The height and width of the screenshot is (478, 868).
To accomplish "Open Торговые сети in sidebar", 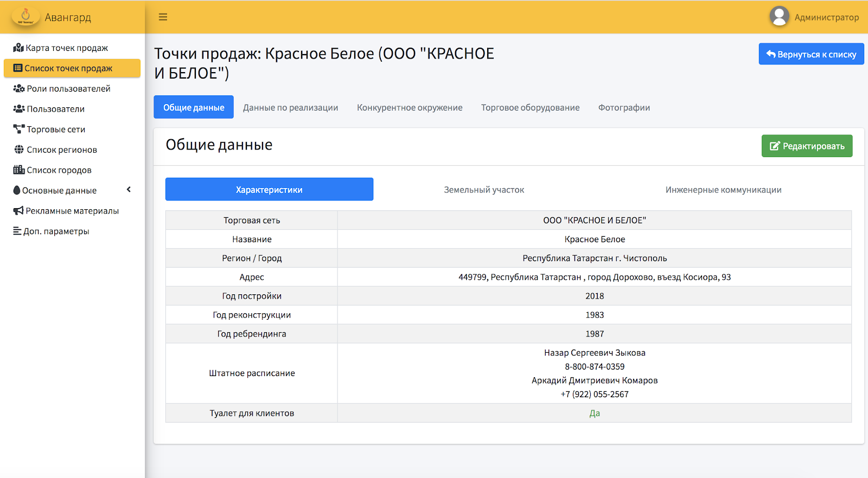I will (x=72, y=129).
